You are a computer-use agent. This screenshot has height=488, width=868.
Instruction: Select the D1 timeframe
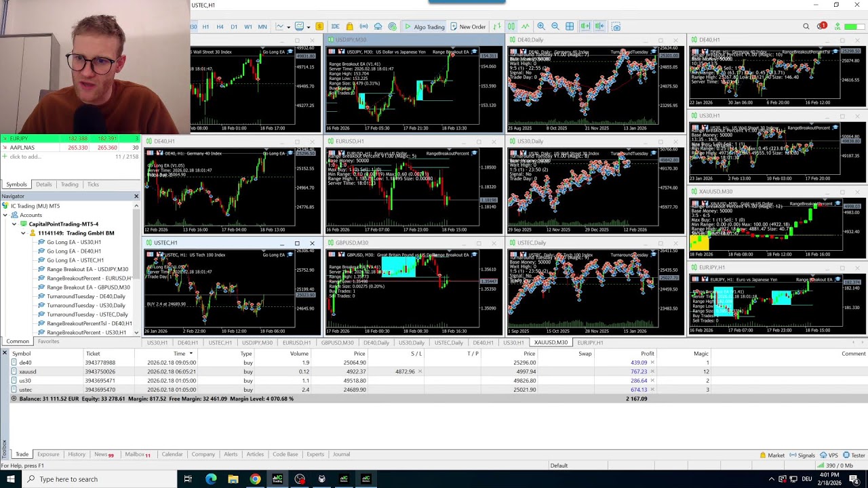pos(234,26)
